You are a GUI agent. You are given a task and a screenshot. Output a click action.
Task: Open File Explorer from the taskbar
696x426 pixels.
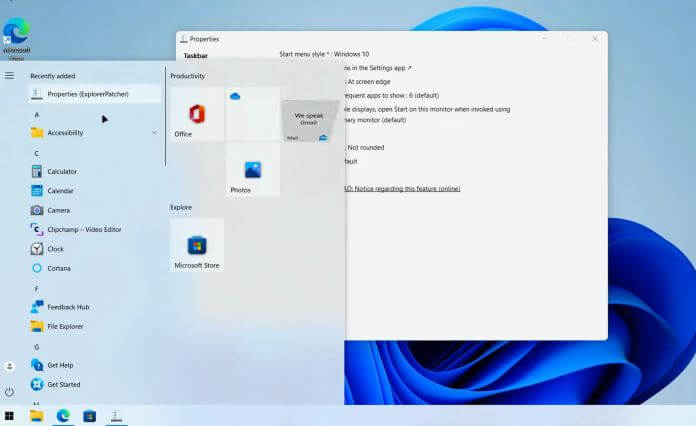click(36, 416)
